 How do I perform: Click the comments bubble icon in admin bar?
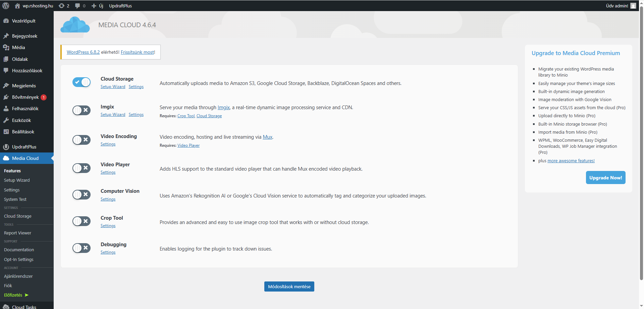point(77,6)
